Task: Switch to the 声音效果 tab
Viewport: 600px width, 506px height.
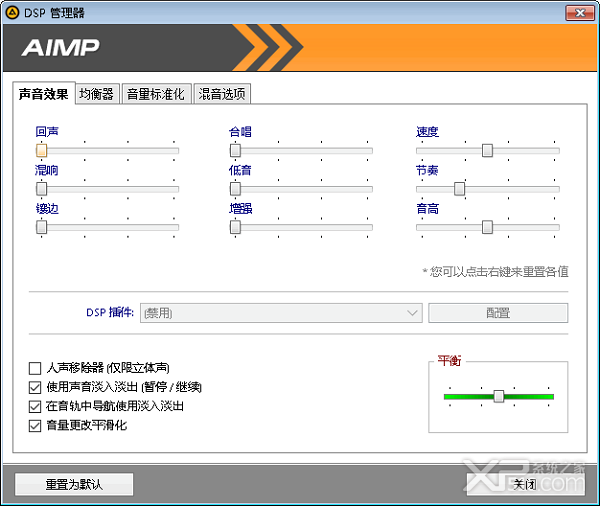Action: tap(43, 94)
